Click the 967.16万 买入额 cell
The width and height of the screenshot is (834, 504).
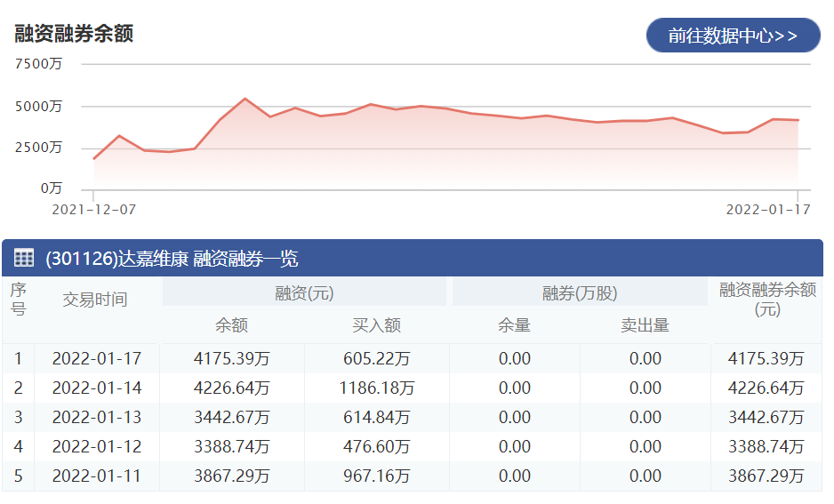pyautogui.click(x=377, y=476)
